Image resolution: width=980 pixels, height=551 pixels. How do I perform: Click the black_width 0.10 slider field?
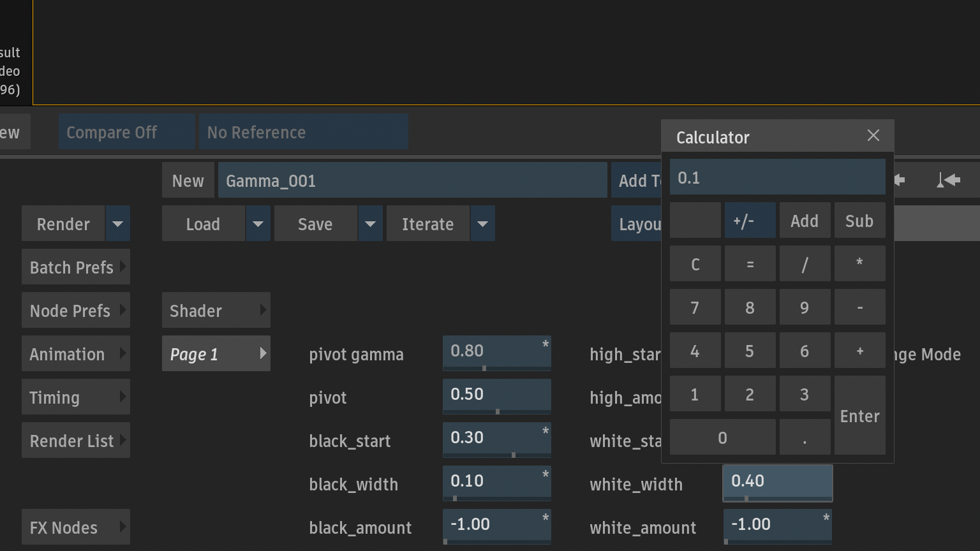[497, 483]
